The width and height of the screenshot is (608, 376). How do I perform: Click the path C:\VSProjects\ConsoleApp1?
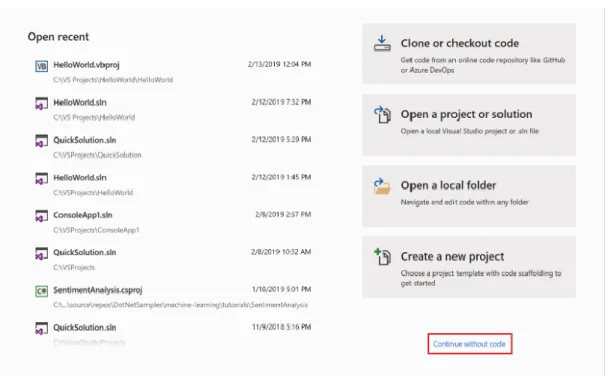[96, 230]
